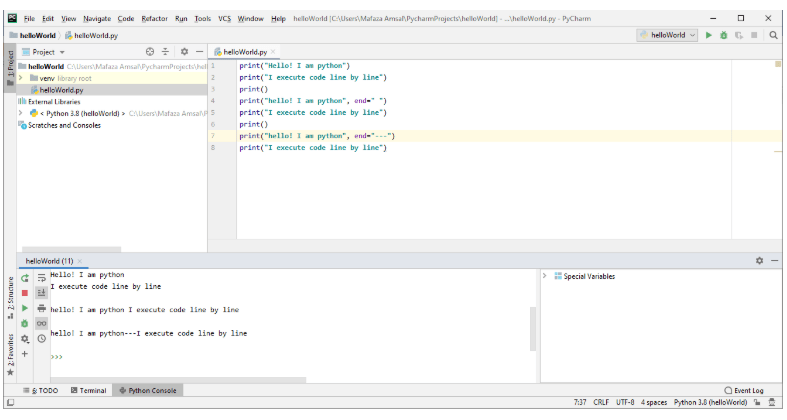Click the console vertical scrollbar
Screen dimensions: 787x420
tap(533, 329)
